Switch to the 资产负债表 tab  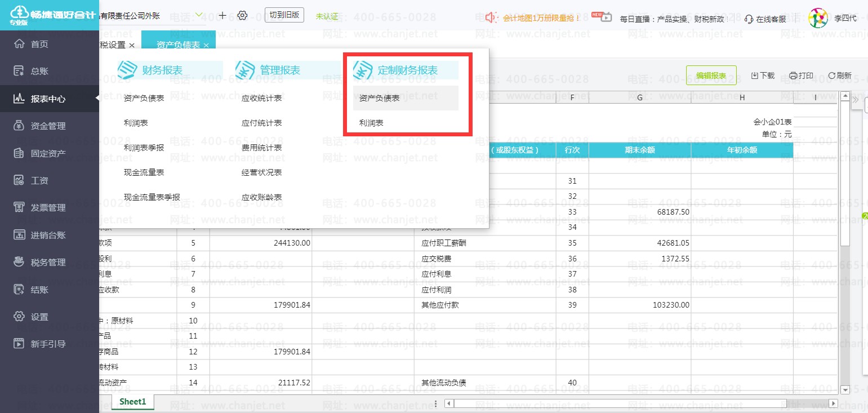(178, 45)
